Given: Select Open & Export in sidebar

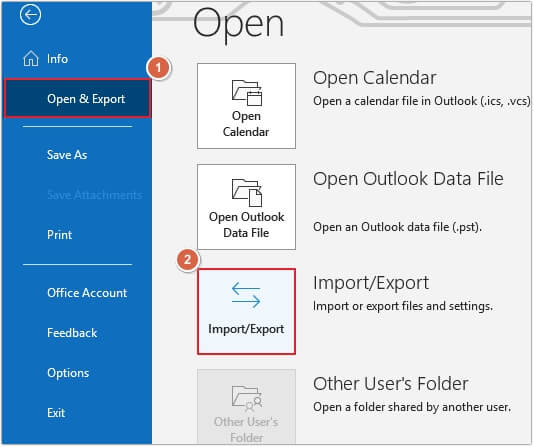Looking at the screenshot, I should point(77,99).
